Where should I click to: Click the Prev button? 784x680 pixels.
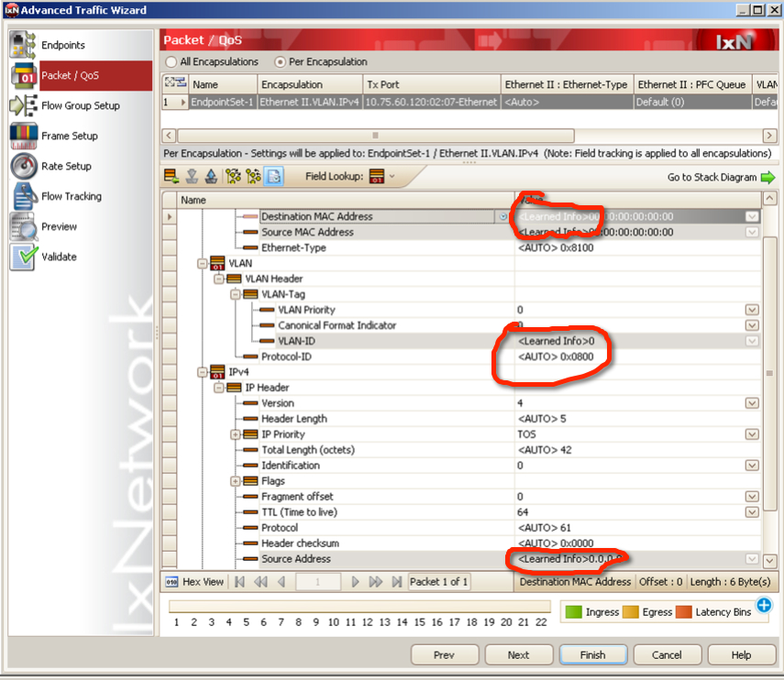tap(445, 655)
